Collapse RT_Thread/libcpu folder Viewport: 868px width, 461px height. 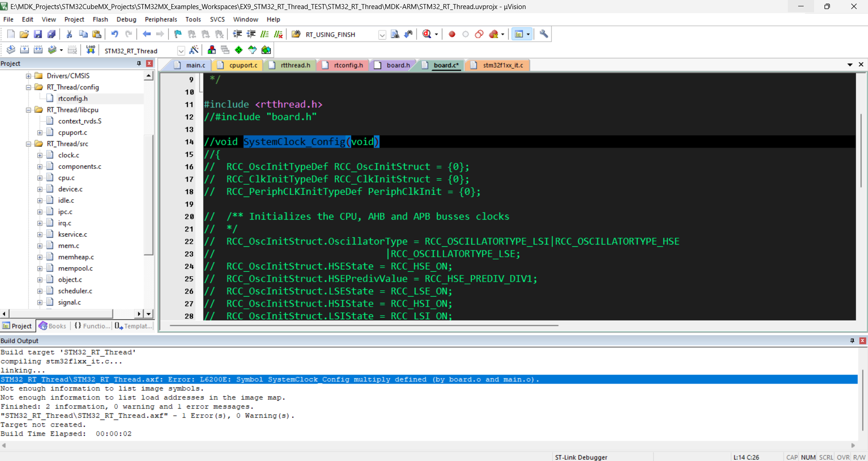tap(29, 110)
